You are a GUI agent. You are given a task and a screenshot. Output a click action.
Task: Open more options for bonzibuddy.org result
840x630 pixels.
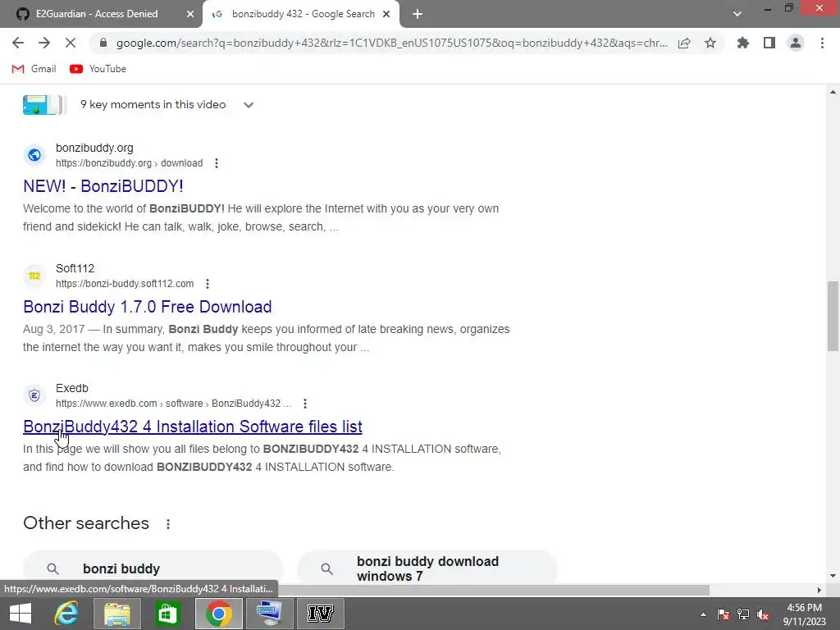217,163
